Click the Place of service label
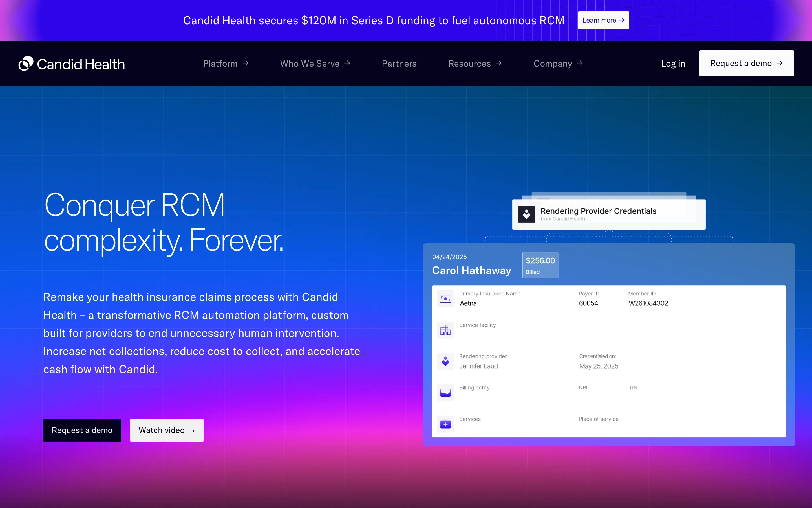Viewport: 812px width, 508px height. (x=598, y=419)
